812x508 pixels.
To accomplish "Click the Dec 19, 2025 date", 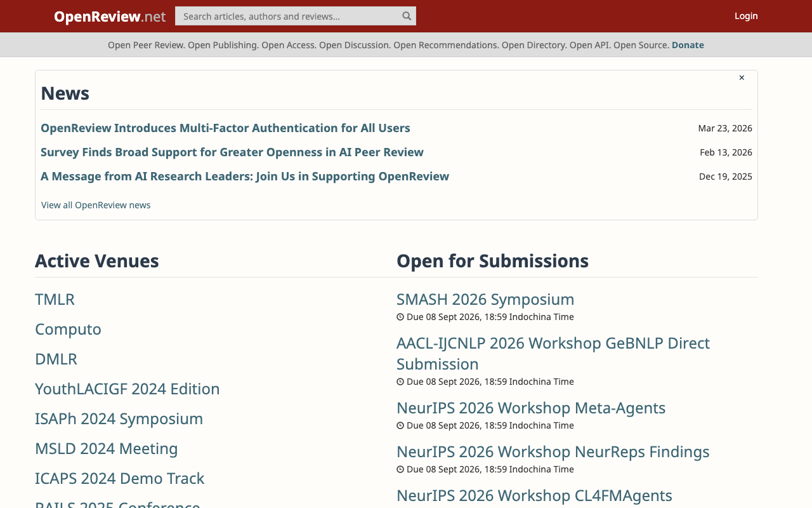I will pyautogui.click(x=726, y=177).
